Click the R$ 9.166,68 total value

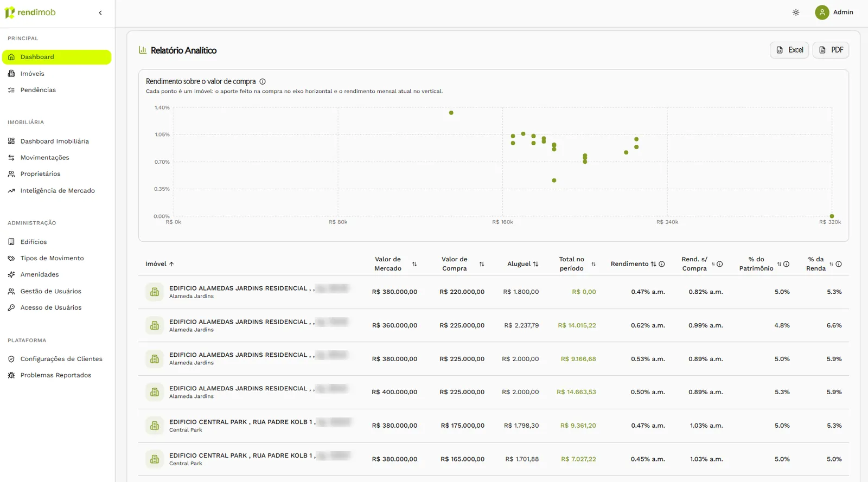point(578,359)
